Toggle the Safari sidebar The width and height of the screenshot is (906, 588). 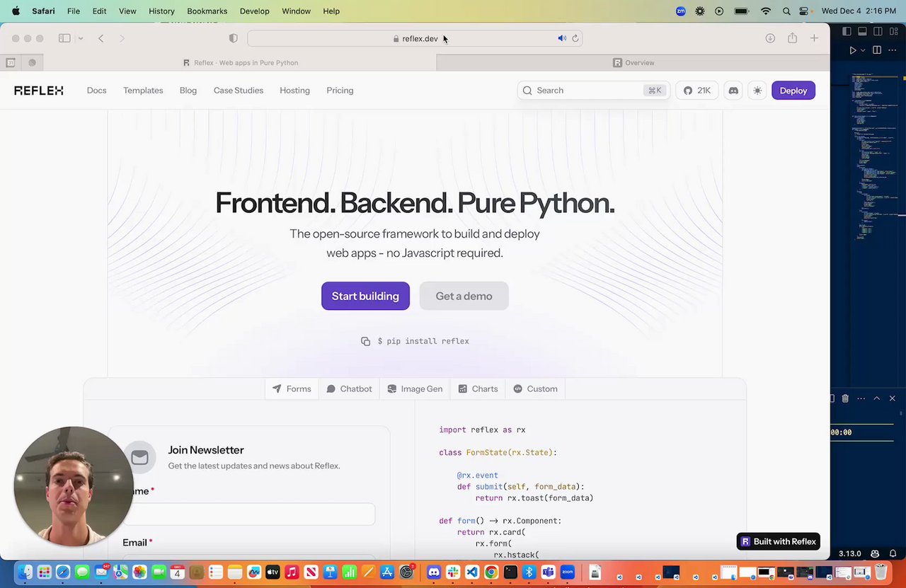64,38
